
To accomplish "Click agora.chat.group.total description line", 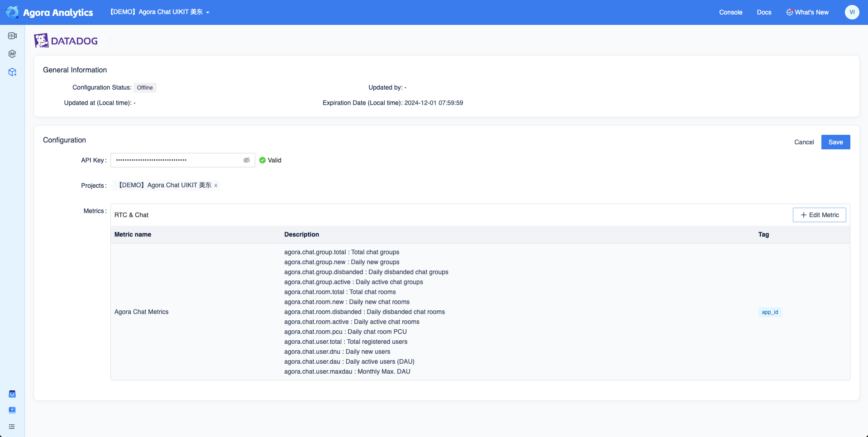I will click(x=342, y=252).
